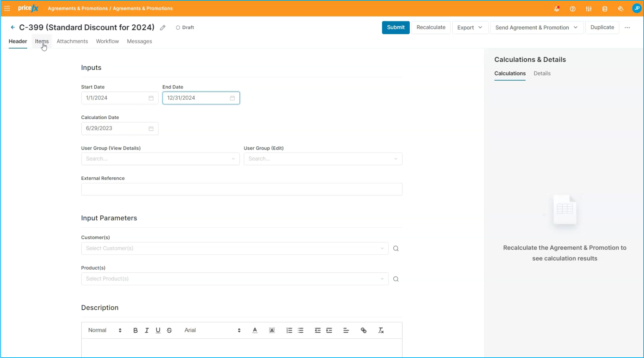Click the help question mark icon

coord(572,9)
